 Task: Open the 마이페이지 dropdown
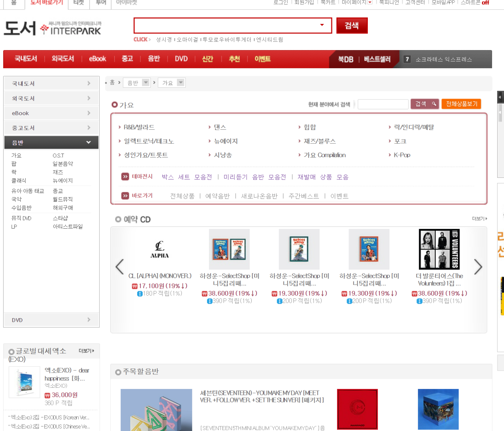(370, 2)
